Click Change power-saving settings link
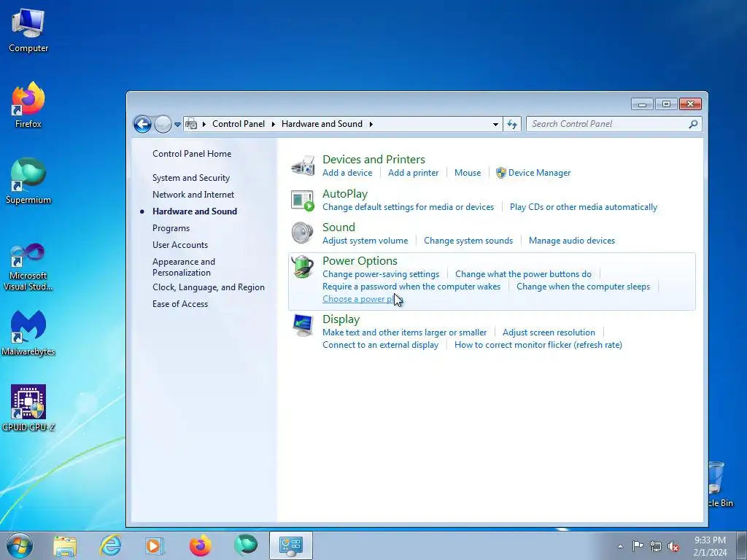The image size is (747, 560). 381,274
